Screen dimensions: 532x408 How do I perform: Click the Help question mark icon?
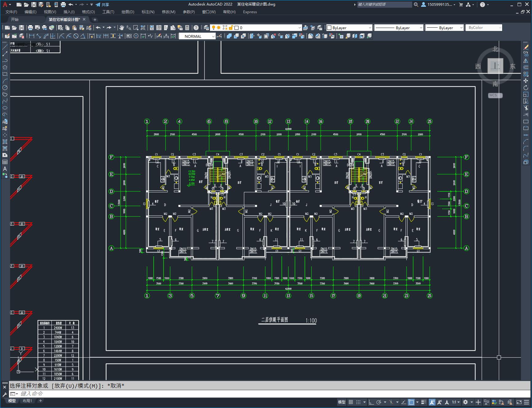(196, 28)
